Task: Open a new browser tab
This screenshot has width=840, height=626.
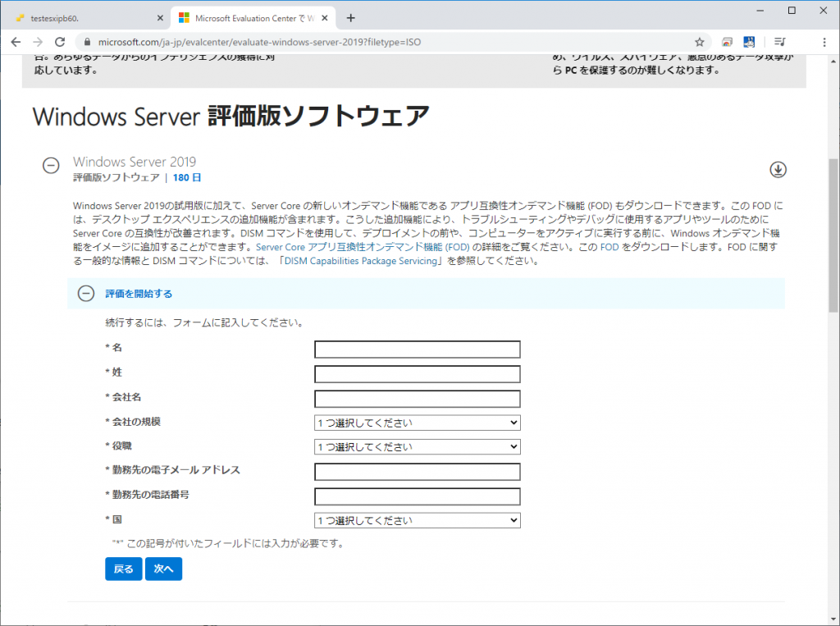Action: point(350,18)
